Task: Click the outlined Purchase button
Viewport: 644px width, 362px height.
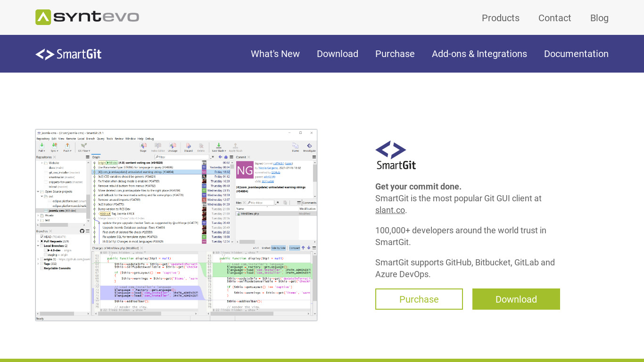Action: [x=419, y=299]
